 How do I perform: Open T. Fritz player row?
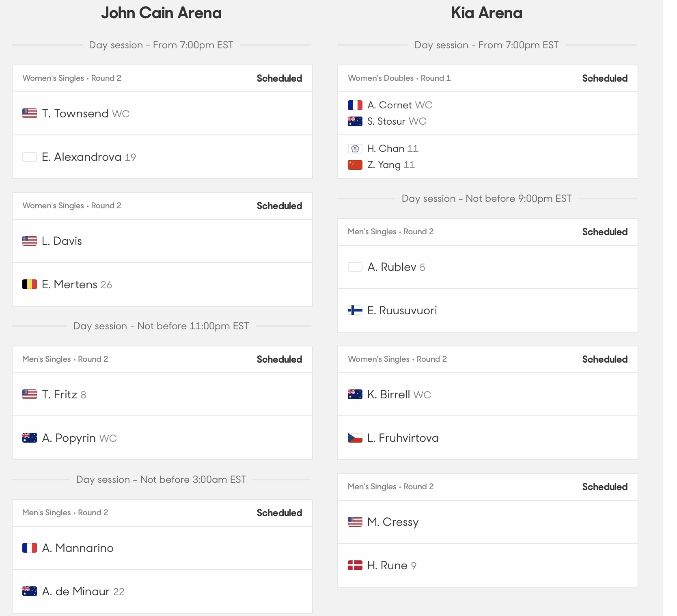[162, 394]
